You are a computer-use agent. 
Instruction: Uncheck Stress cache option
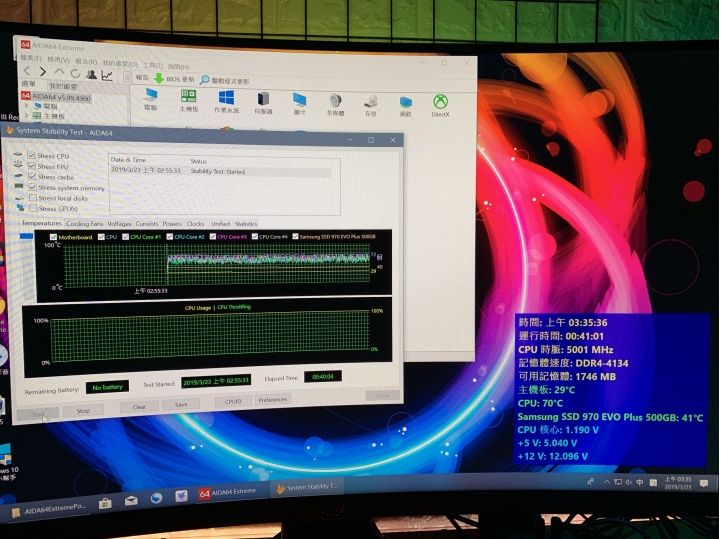point(32,176)
